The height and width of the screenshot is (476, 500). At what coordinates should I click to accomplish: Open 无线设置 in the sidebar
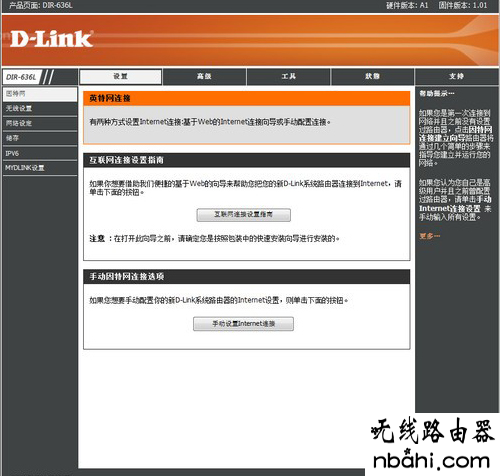(x=40, y=109)
